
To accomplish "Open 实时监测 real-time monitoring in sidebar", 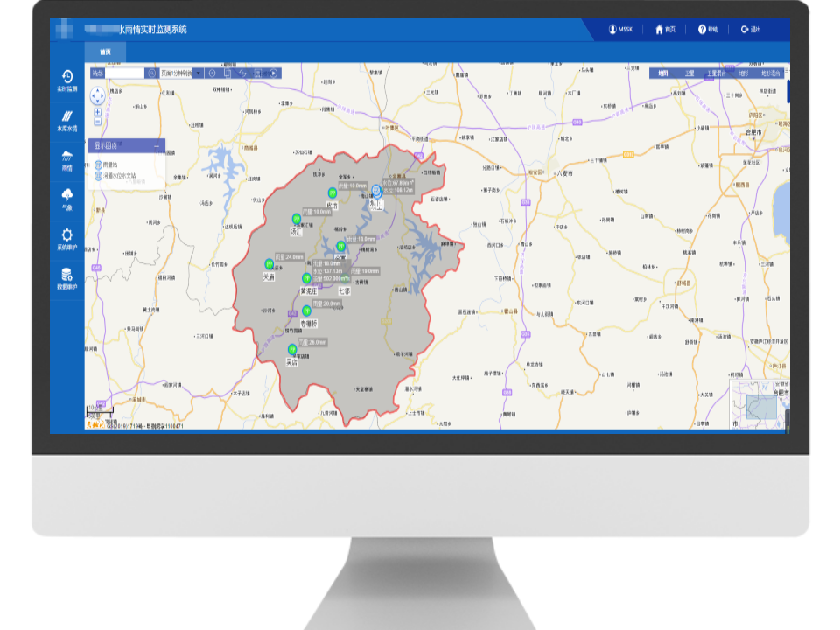I will [x=67, y=80].
